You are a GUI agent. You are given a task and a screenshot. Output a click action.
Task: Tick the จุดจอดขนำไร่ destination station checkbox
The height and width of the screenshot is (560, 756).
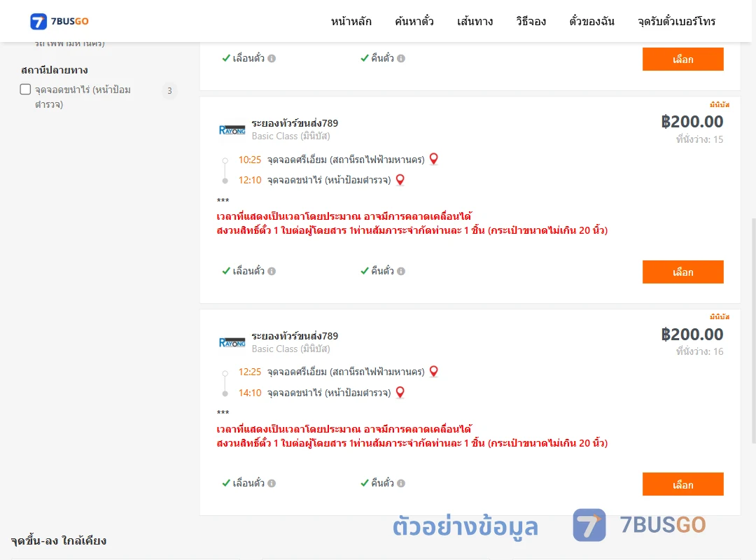pyautogui.click(x=25, y=89)
